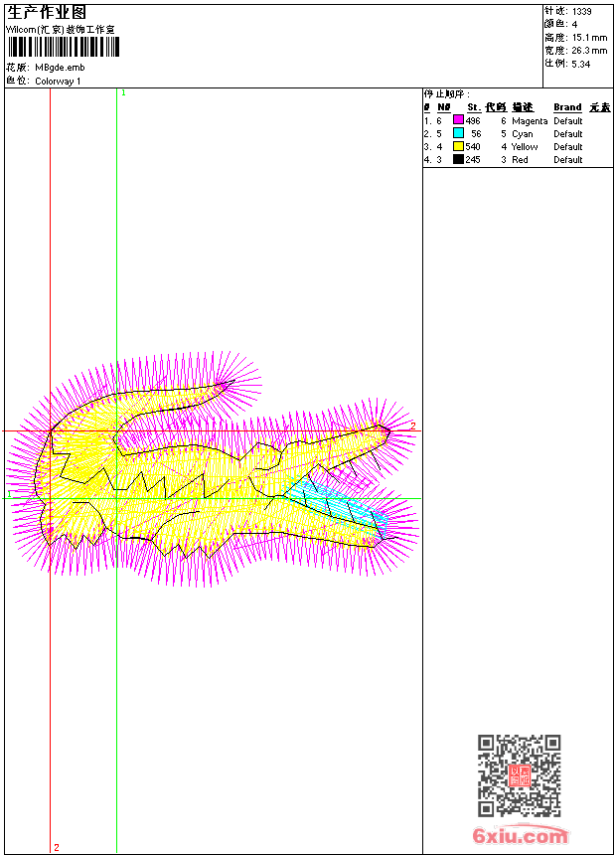Click the barcode under the studio name
This screenshot has height=855, width=616.
pos(64,47)
